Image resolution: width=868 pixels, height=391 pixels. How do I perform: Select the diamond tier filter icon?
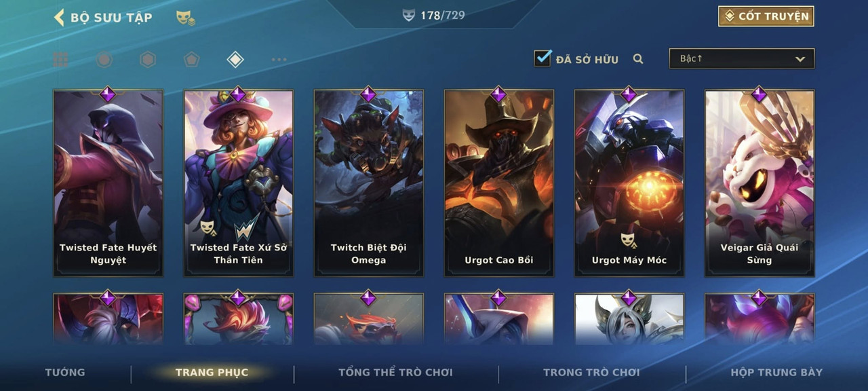[235, 60]
